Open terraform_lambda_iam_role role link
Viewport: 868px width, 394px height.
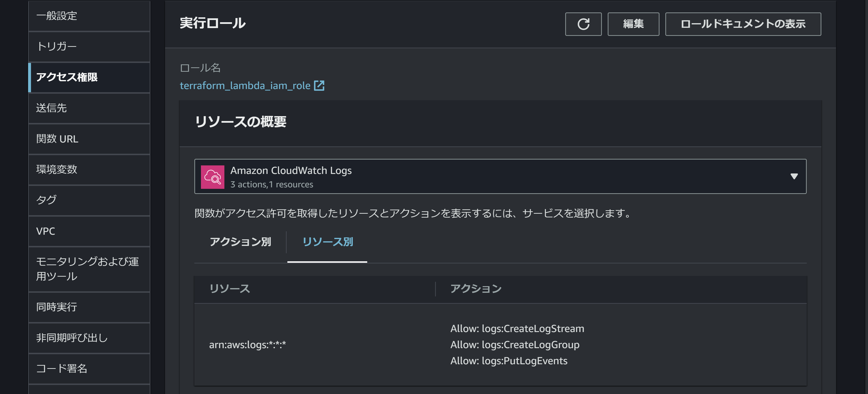pos(245,85)
